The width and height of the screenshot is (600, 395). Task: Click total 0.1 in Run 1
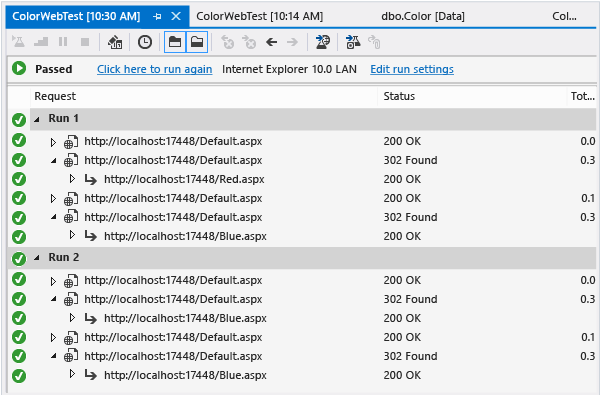click(x=588, y=198)
